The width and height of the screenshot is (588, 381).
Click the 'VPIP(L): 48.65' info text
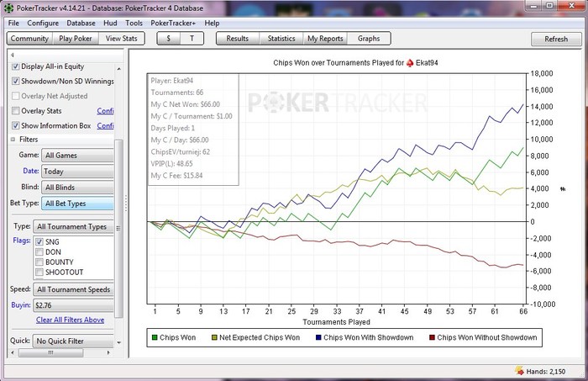(171, 164)
